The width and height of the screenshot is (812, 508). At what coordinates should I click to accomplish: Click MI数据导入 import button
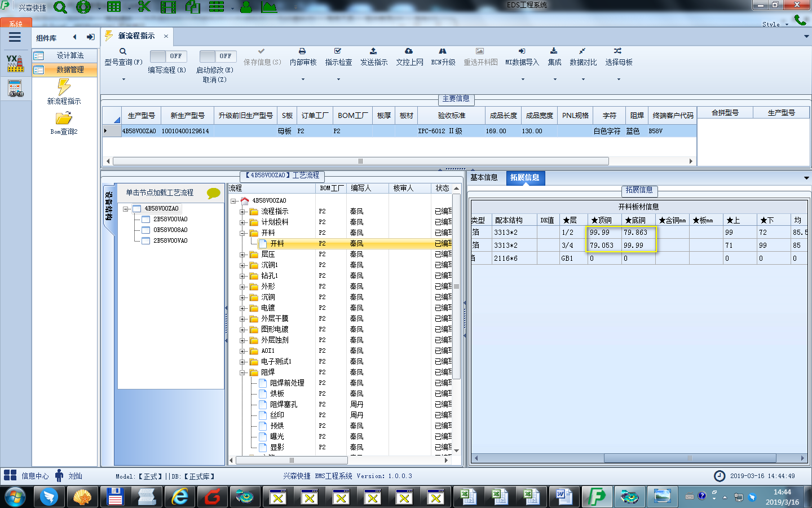[x=522, y=57]
